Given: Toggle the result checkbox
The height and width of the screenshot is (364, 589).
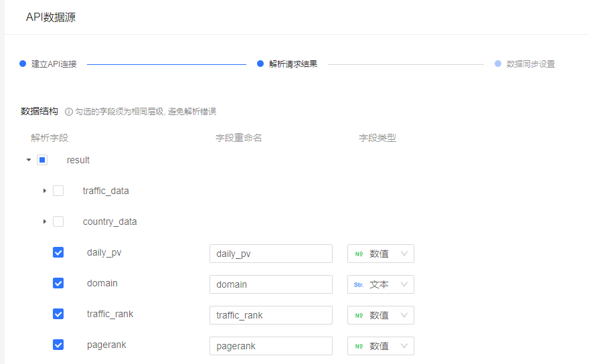Looking at the screenshot, I should (42, 160).
